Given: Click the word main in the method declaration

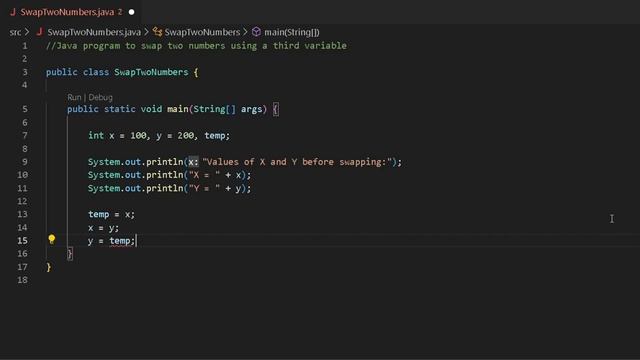Looking at the screenshot, I should [178, 109].
